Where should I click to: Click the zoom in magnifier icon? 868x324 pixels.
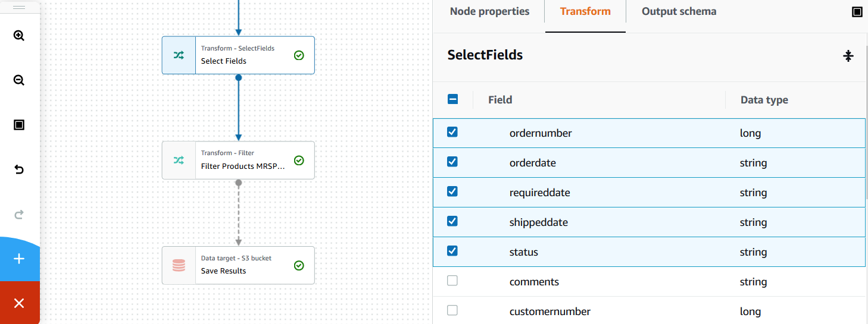19,36
